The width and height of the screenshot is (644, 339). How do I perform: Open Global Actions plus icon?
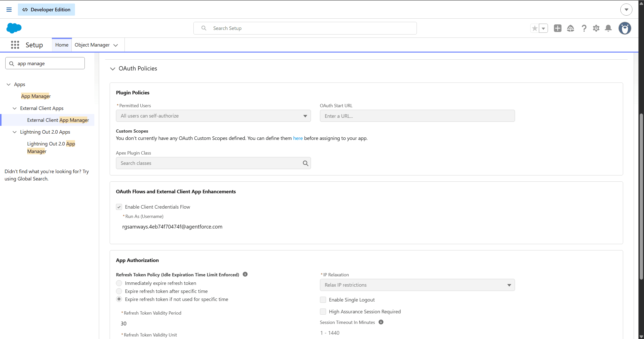[558, 28]
